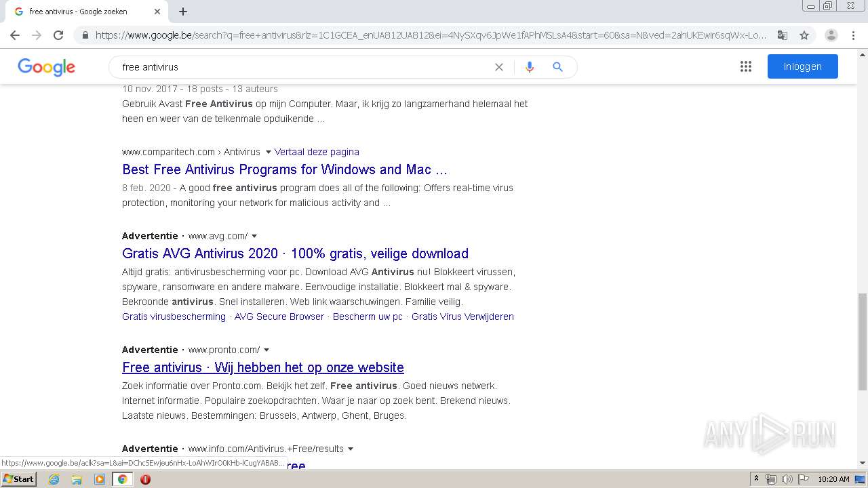Expand the www.avg.com ad dropdown arrow
The image size is (868, 488).
[254, 236]
